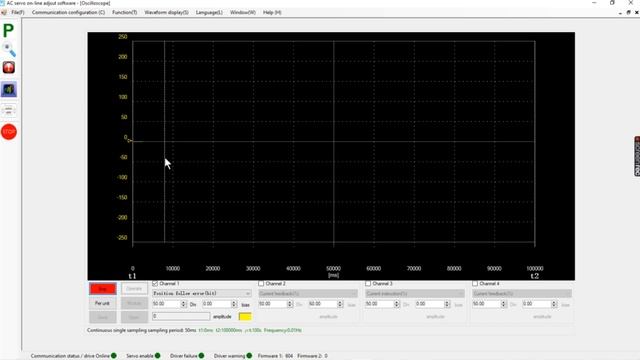
Task: Open the Communication configuration (C) menu
Action: (x=68, y=13)
